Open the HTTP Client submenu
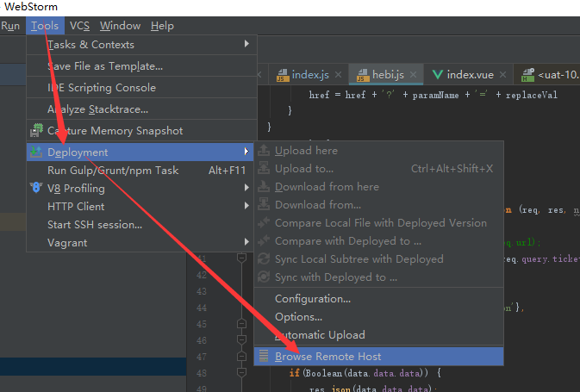The height and width of the screenshot is (392, 580). [140, 207]
